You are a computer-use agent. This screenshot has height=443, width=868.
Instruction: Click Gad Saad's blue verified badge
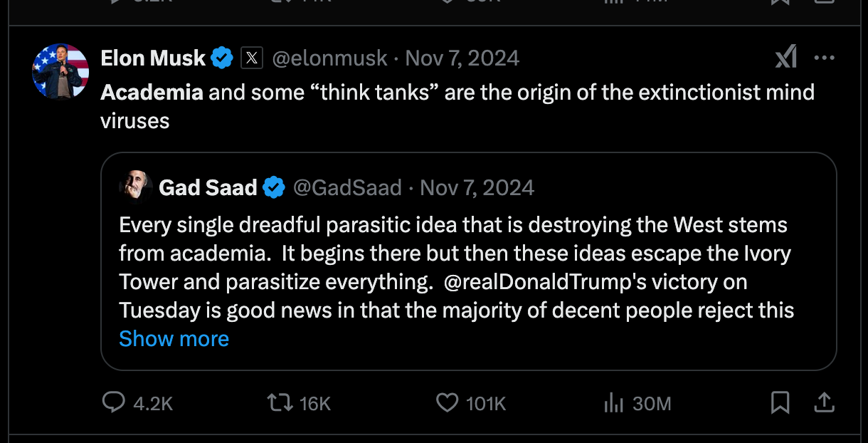click(274, 187)
